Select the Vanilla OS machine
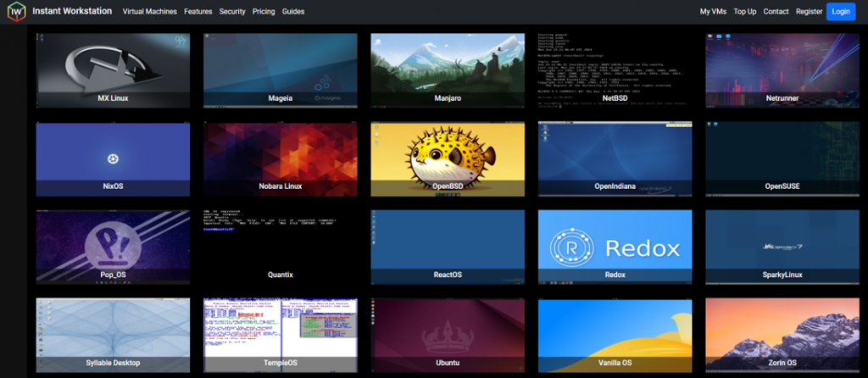The width and height of the screenshot is (868, 378). coord(615,336)
